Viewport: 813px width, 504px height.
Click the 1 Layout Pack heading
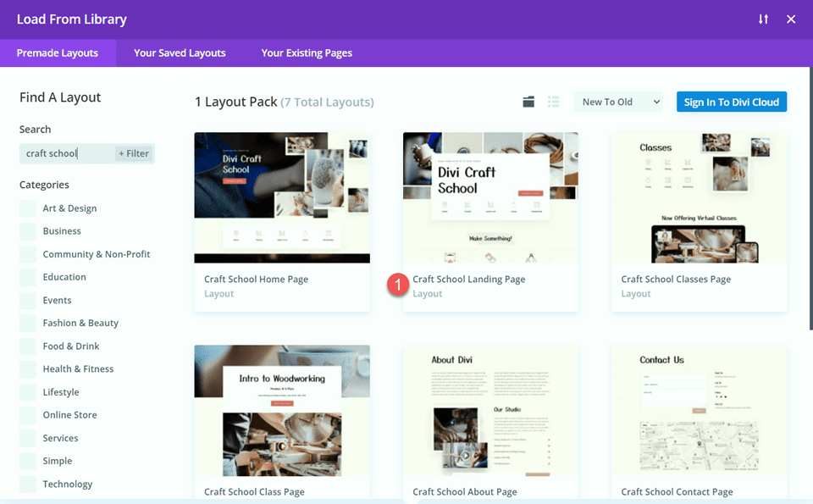[x=236, y=102]
